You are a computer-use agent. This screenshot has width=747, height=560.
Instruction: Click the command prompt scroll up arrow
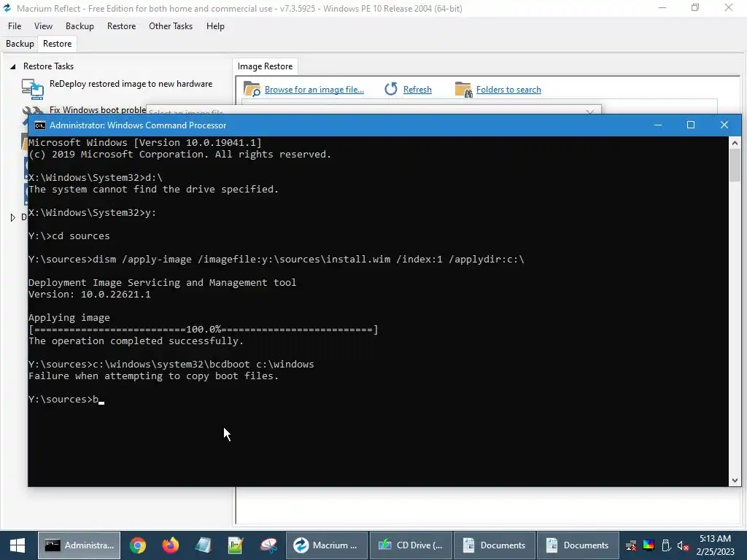point(735,142)
